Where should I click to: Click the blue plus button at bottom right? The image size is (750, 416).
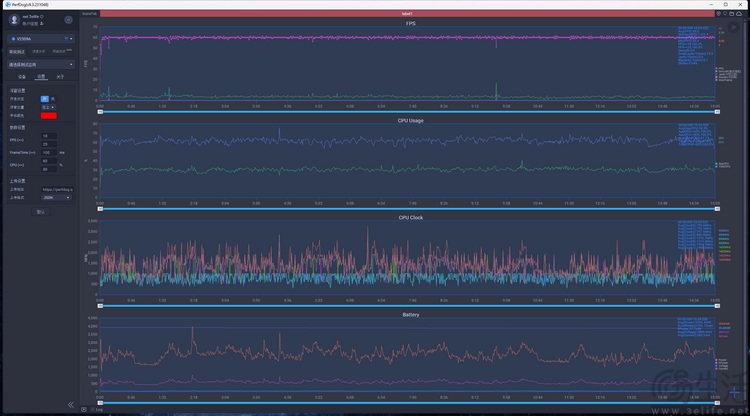pos(735,393)
